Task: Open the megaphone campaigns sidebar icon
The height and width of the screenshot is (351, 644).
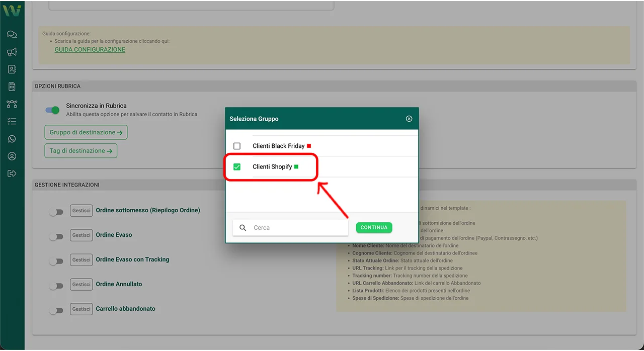Action: (x=12, y=52)
